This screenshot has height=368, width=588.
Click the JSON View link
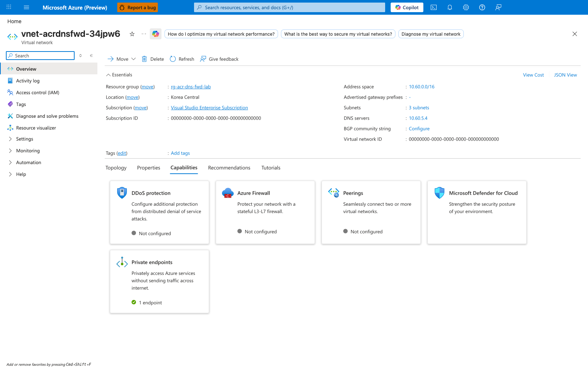pos(565,75)
